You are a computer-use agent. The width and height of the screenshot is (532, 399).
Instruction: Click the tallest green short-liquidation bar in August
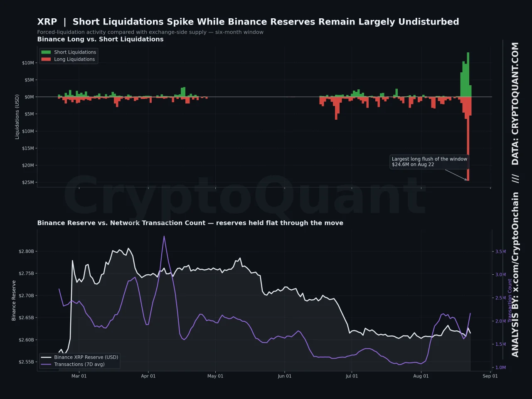tap(468, 74)
